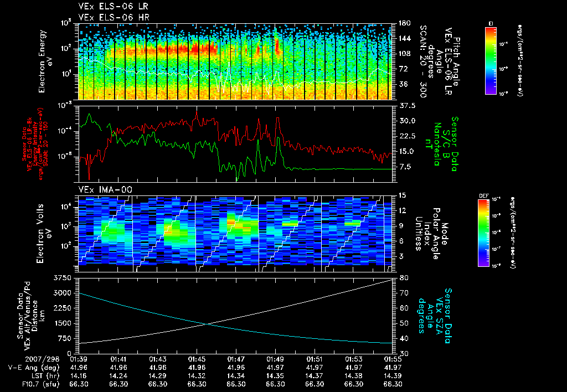Click the DEF color scale bar

[483, 233]
